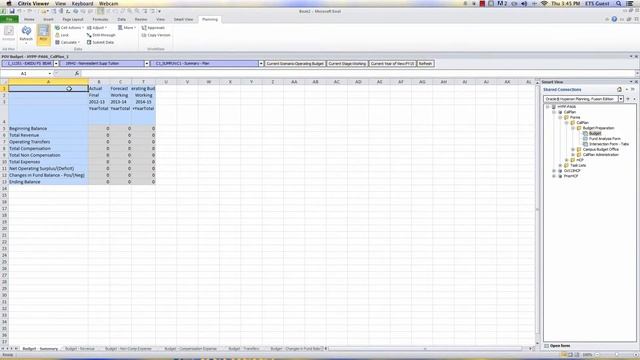Open the Name Box dropdown arrow
This screenshot has height=360, width=640.
pyautogui.click(x=50, y=73)
